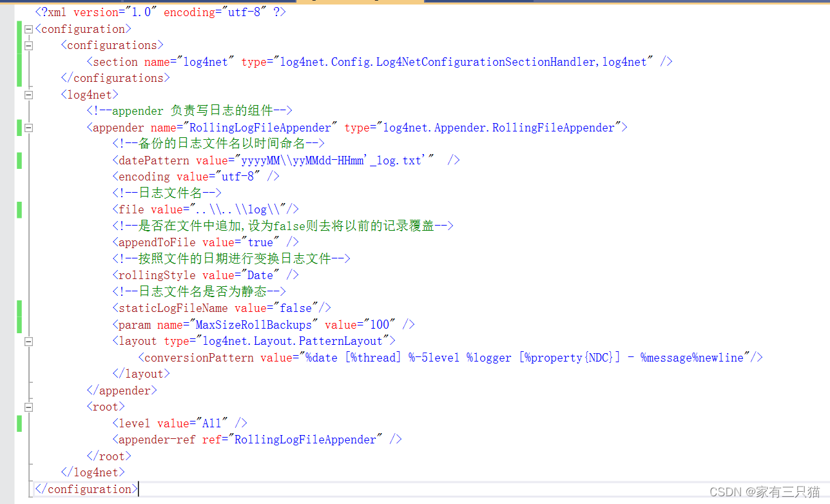Screen dimensions: 830x504
Task: Click the param value 100
Action: 380,325
